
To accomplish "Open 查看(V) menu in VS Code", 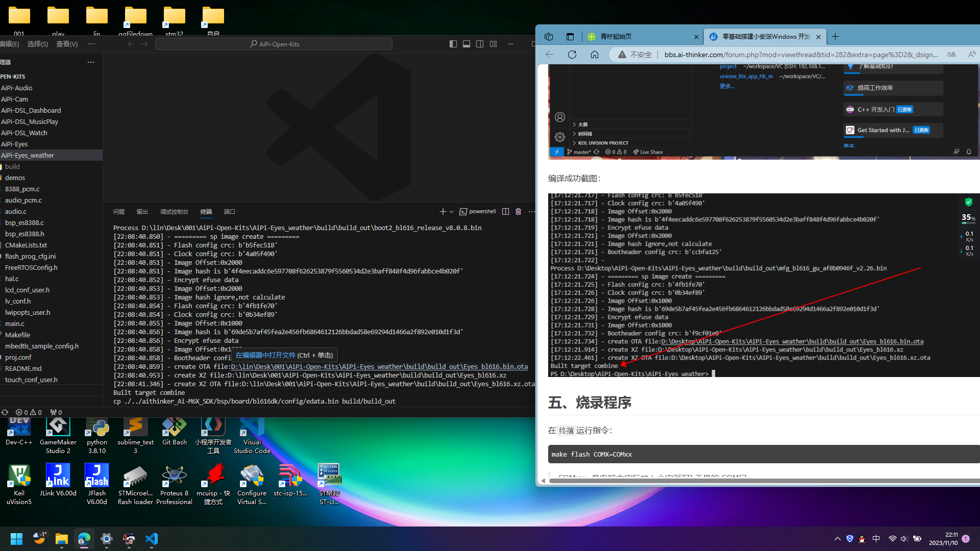I will (x=67, y=44).
